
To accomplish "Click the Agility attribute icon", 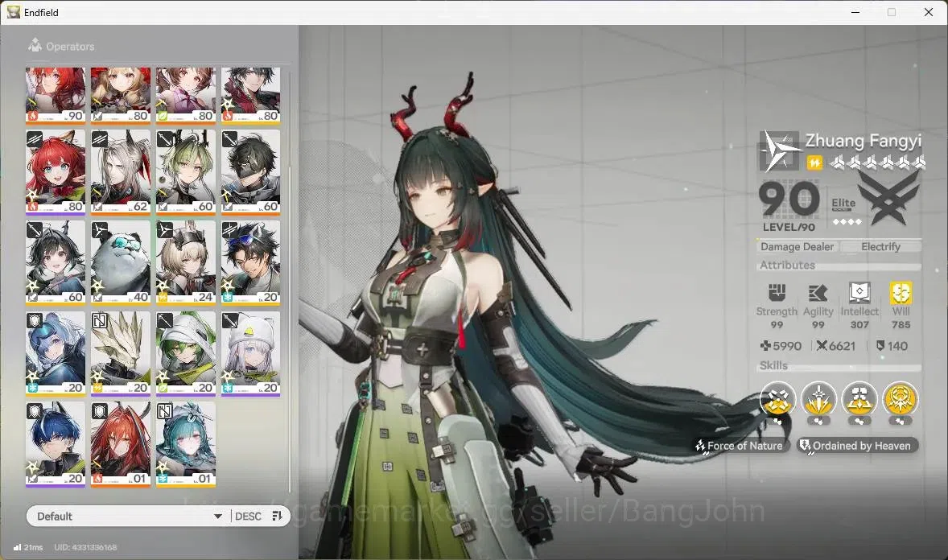I will click(x=818, y=293).
